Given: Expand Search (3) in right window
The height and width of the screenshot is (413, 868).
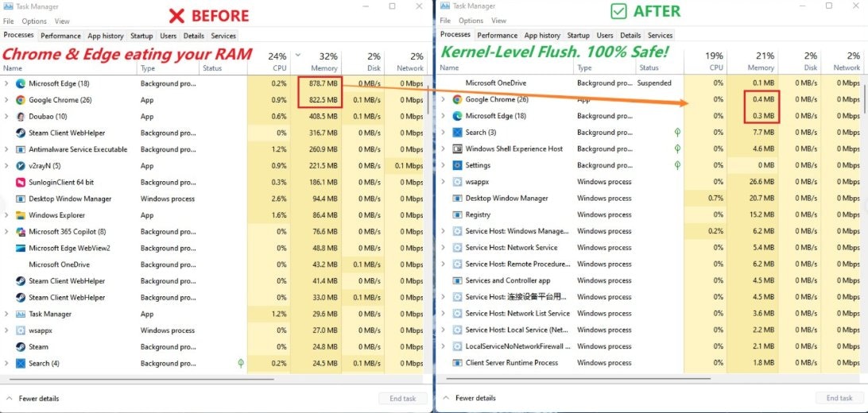Looking at the screenshot, I should (x=444, y=132).
